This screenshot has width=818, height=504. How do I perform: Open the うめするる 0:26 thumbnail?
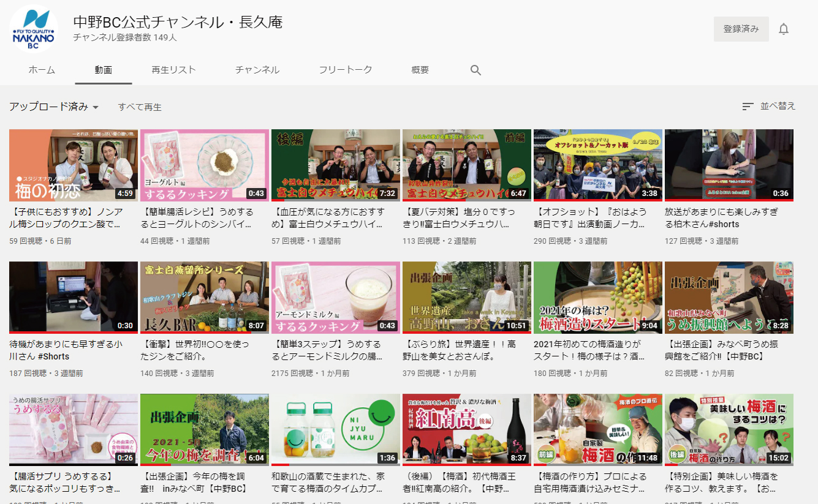pos(74,430)
